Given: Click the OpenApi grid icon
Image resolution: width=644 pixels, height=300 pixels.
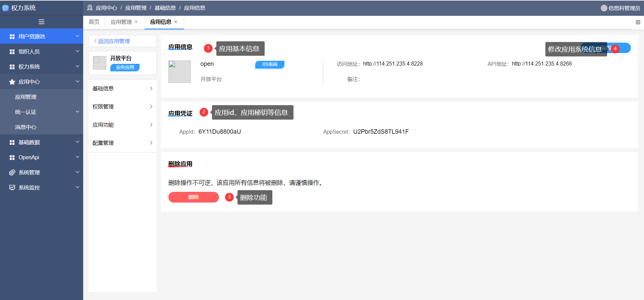Looking at the screenshot, I should 12,157.
